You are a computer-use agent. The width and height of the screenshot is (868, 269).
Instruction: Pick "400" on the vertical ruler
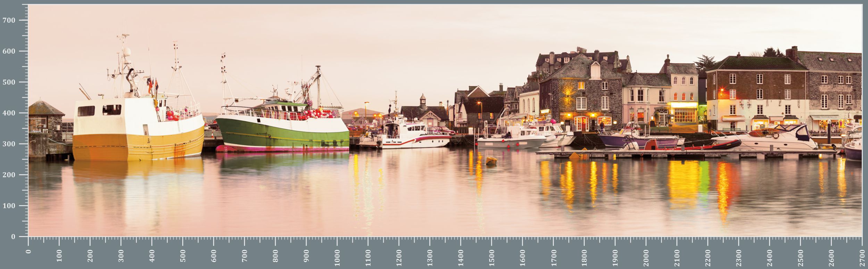point(9,113)
